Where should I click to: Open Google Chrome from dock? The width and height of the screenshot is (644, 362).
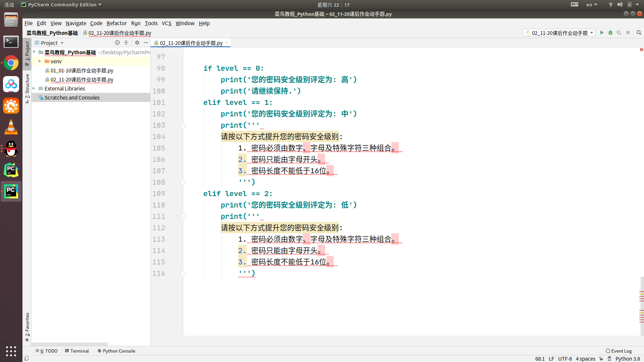pyautogui.click(x=11, y=63)
